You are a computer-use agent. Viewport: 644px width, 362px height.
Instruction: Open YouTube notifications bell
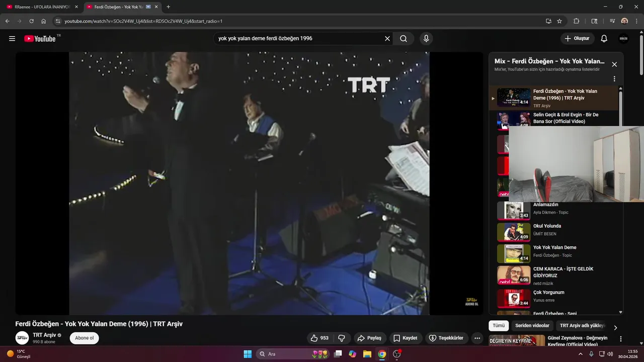click(604, 39)
